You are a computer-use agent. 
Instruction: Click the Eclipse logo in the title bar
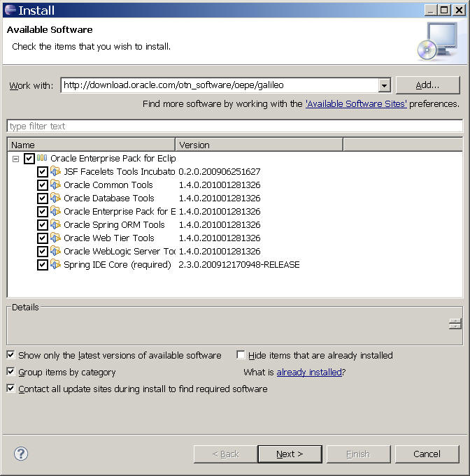tap(10, 10)
